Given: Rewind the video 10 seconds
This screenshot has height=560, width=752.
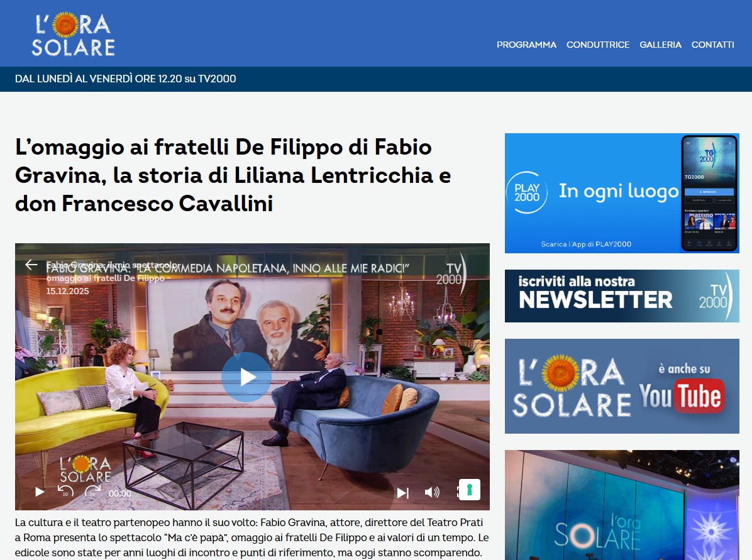Looking at the screenshot, I should (65, 491).
